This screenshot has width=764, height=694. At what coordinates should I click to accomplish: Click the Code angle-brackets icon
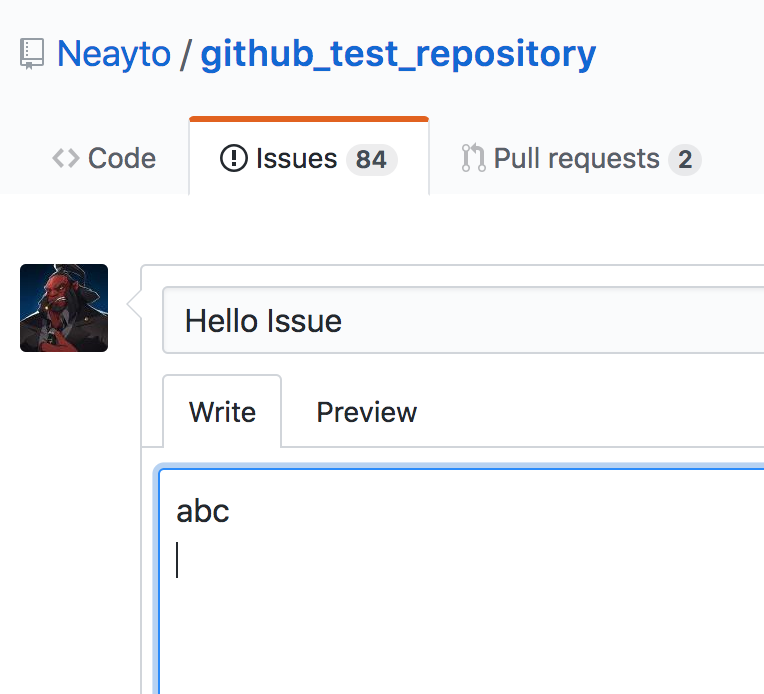click(66, 158)
